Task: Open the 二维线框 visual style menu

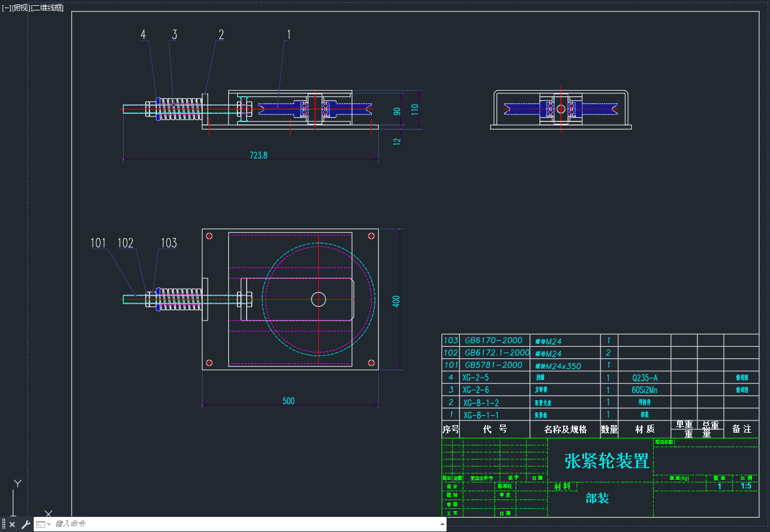Action: [x=48, y=8]
